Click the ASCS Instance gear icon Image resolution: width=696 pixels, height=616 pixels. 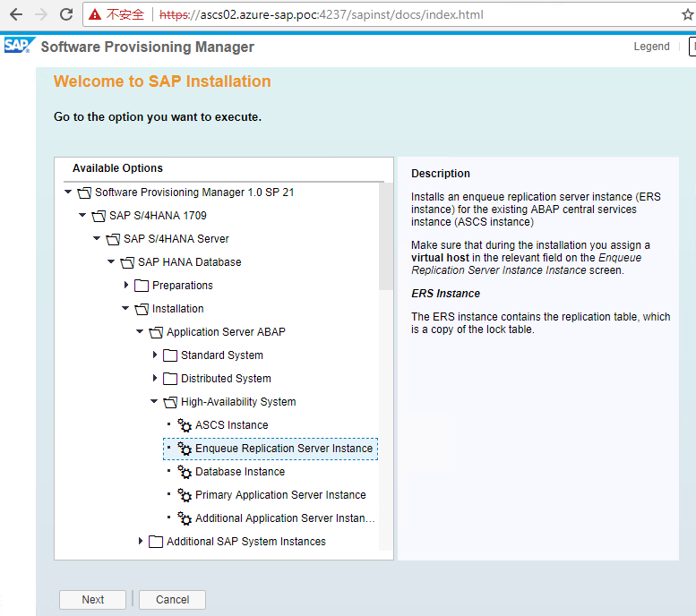185,425
